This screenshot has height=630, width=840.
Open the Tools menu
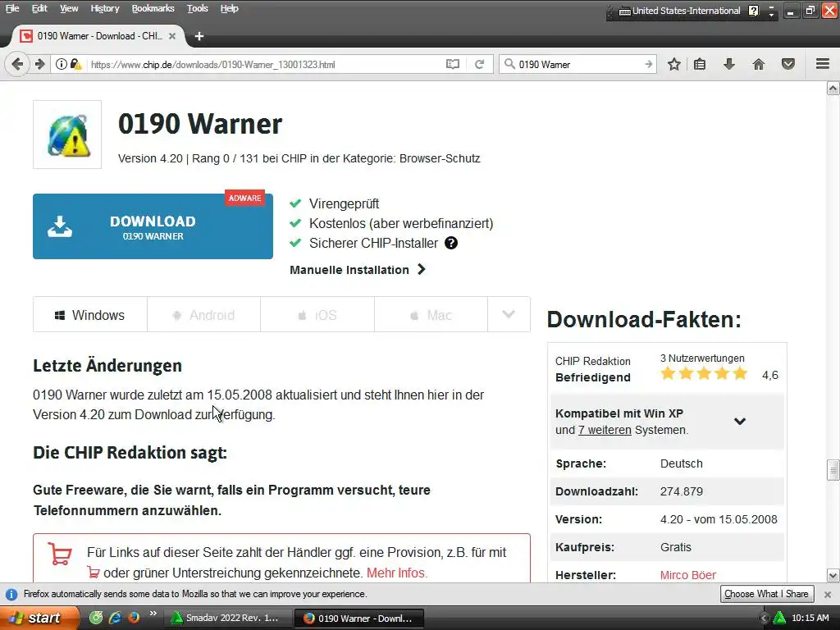(x=197, y=8)
